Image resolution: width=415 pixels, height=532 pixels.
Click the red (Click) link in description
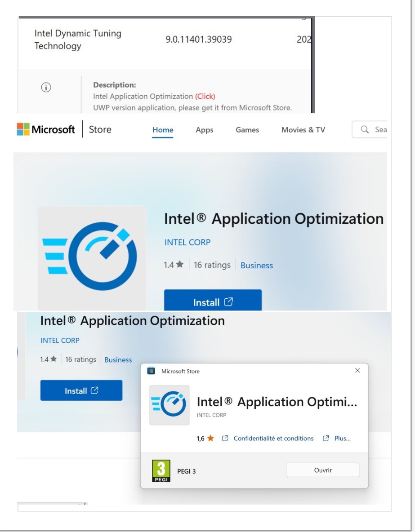(x=205, y=96)
